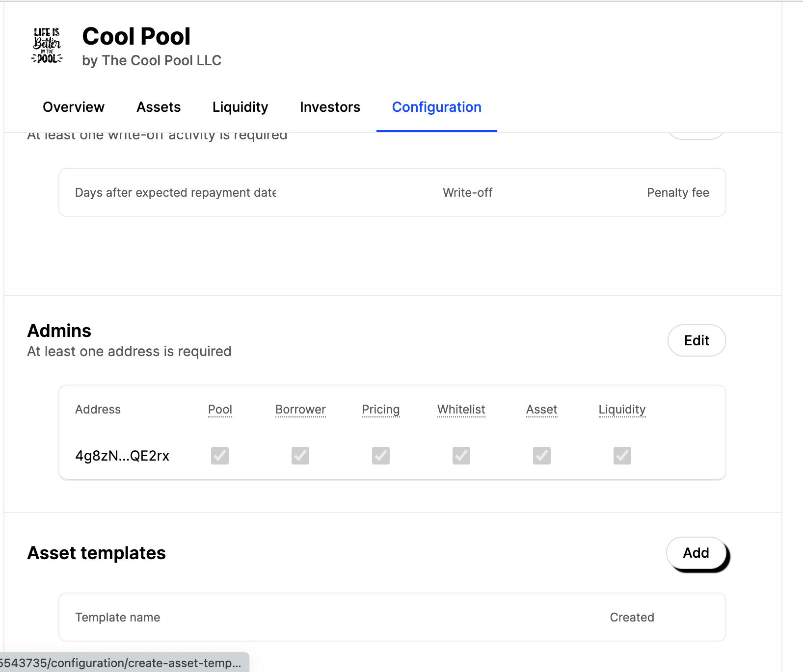The width and height of the screenshot is (803, 672).
Task: Switch to the Overview tab
Action: click(x=74, y=107)
